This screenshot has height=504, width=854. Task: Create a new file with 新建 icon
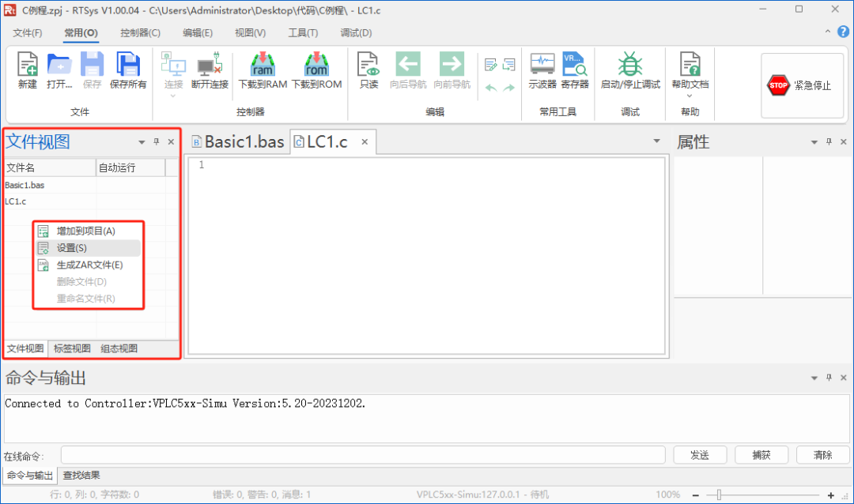coord(27,70)
